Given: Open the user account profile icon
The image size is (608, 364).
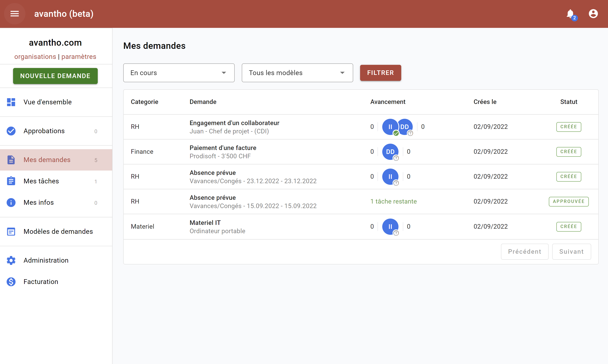Looking at the screenshot, I should (x=593, y=14).
